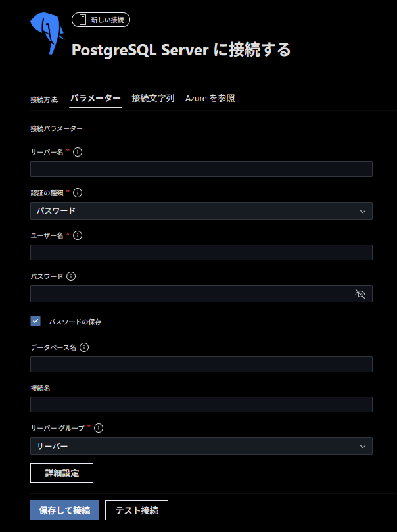The width and height of the screenshot is (397, 532).
Task: Click the info icon beside パスワード
Action: point(70,276)
